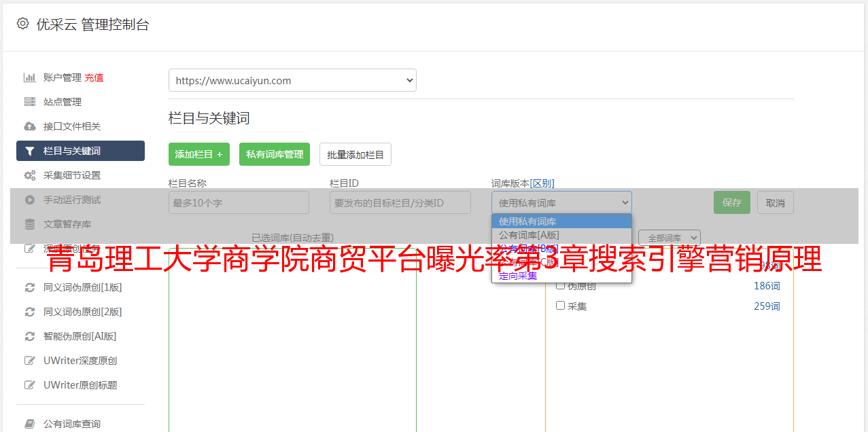Click the 私有词库管理 button
Screen dimensions: 868x432
pos(275,154)
